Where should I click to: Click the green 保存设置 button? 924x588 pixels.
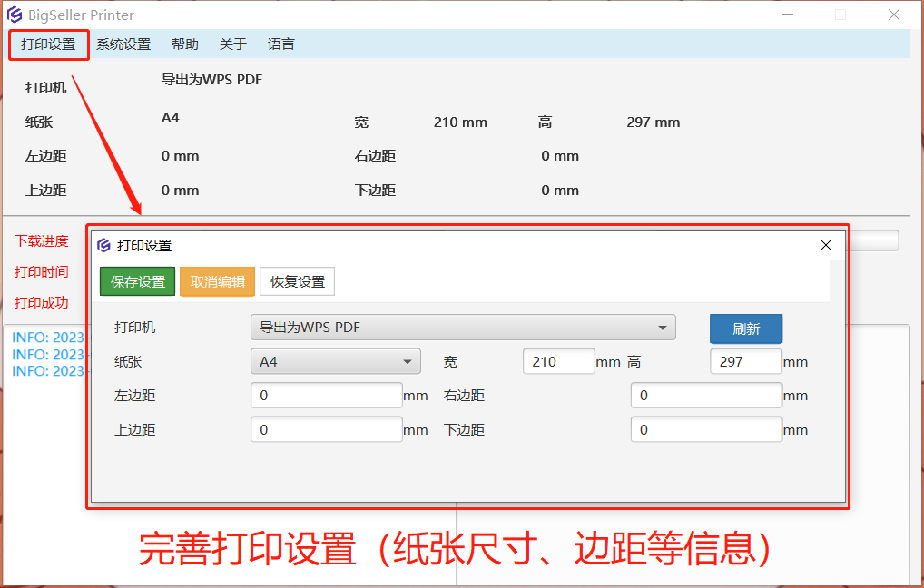pos(138,282)
